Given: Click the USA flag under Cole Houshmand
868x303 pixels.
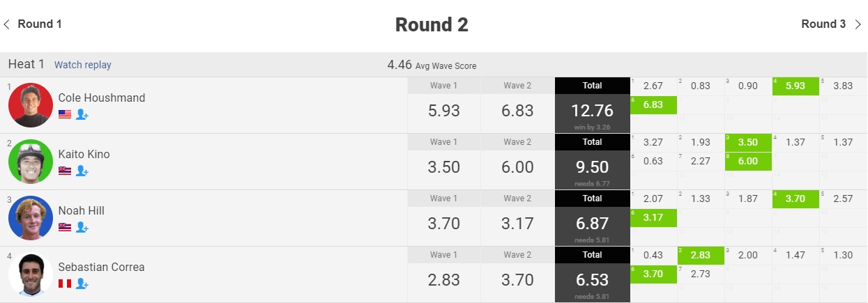Looking at the screenshot, I should tap(65, 114).
